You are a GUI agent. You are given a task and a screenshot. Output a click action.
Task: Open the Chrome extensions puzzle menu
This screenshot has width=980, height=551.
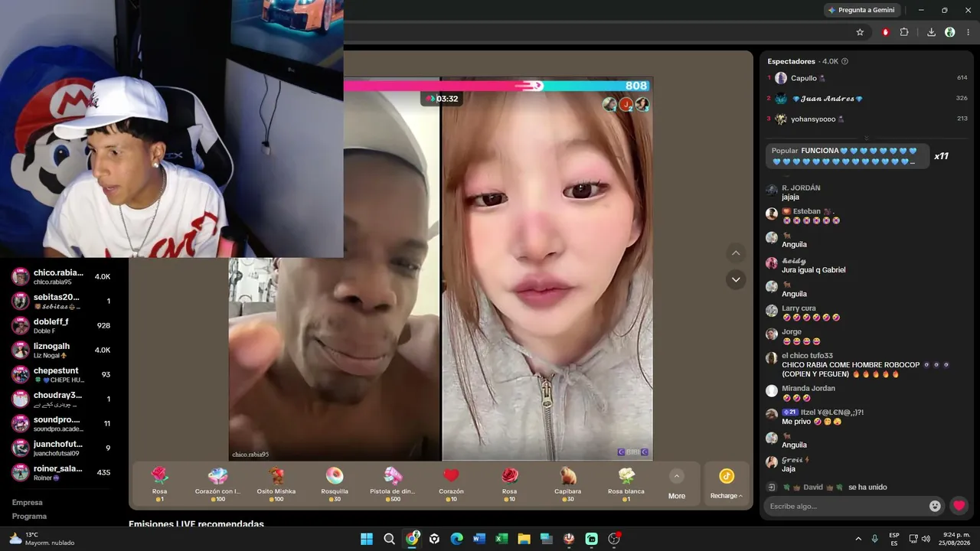(904, 32)
